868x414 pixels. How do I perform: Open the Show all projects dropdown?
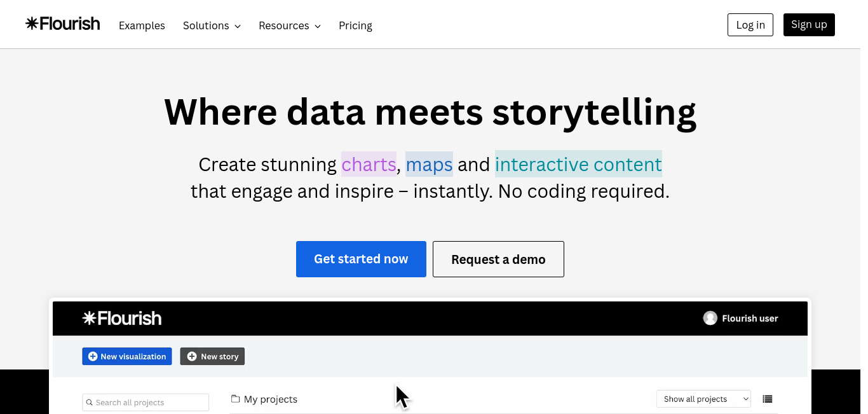[x=703, y=399]
